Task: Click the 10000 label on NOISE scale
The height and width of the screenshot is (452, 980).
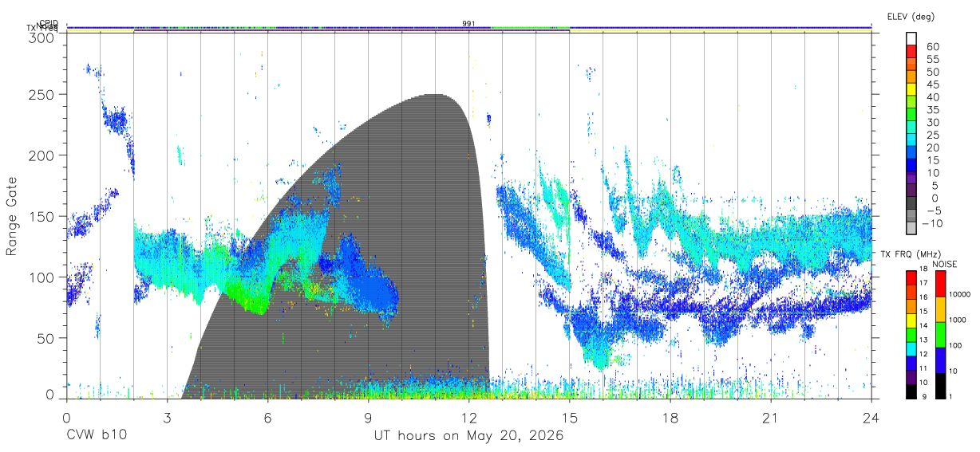Action: (962, 295)
